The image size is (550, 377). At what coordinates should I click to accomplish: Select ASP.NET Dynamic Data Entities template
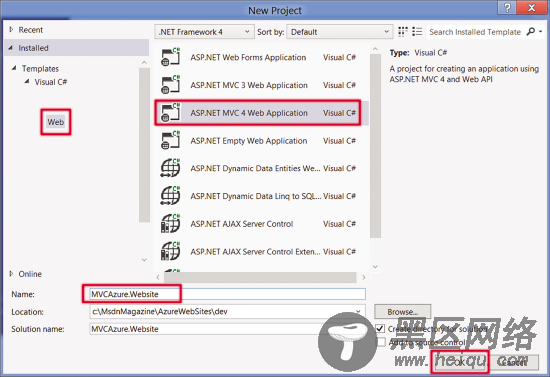[x=261, y=168]
